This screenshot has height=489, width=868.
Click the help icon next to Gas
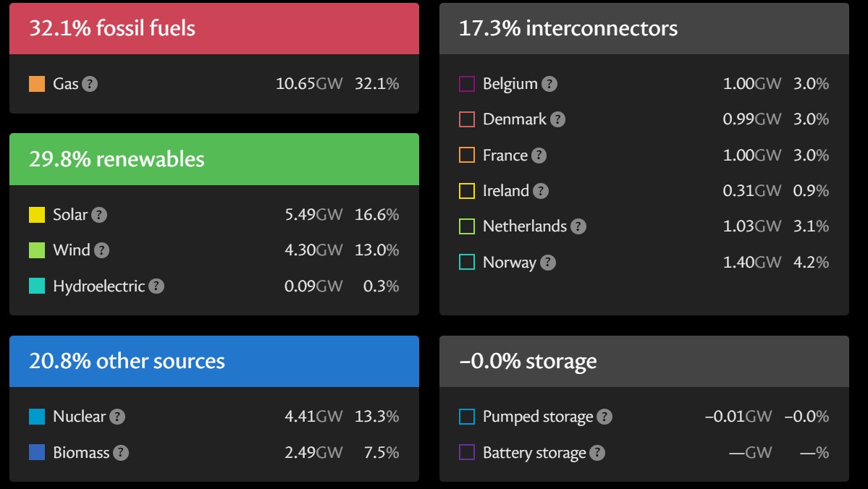coord(90,84)
